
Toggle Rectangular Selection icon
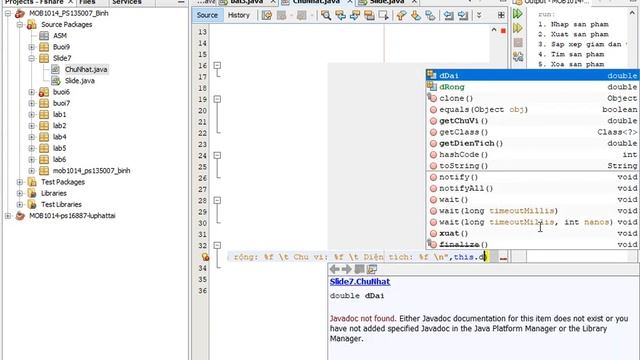coord(384,16)
